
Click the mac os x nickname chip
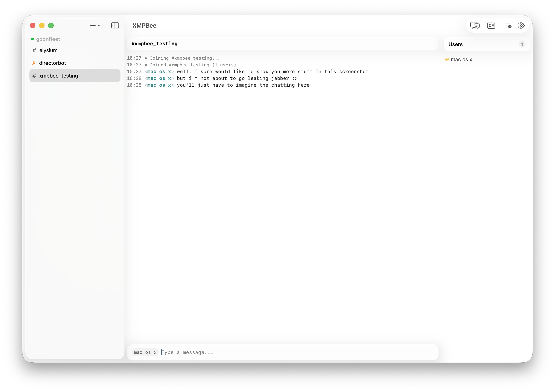click(x=145, y=352)
